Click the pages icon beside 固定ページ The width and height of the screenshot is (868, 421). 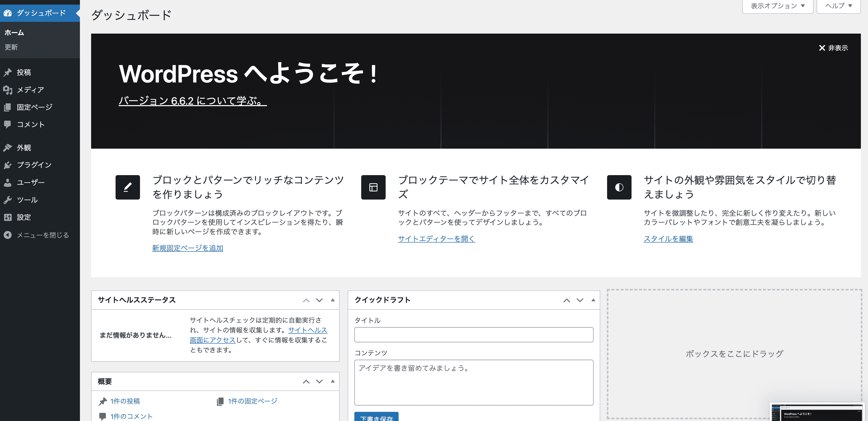click(x=8, y=107)
